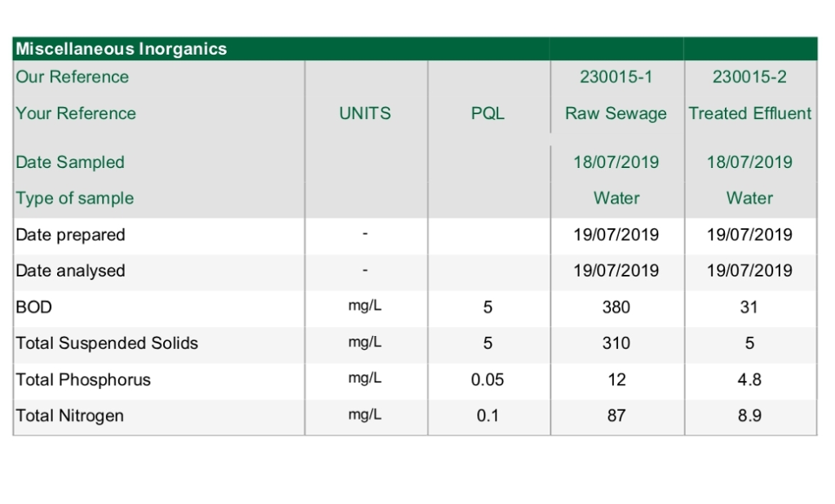Click Raw Sewage Total Suspended Solids value 310
Image resolution: width=835 pixels, height=504 pixels.
click(616, 343)
